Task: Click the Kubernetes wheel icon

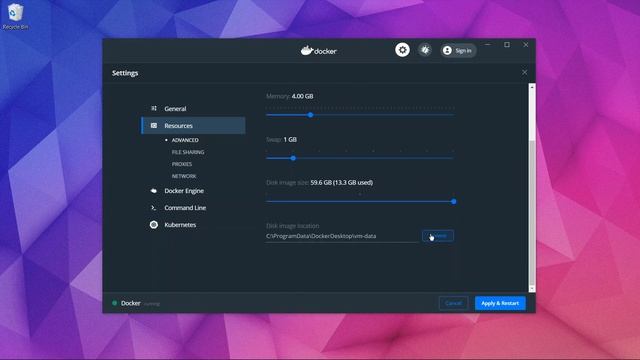Action: tap(154, 224)
